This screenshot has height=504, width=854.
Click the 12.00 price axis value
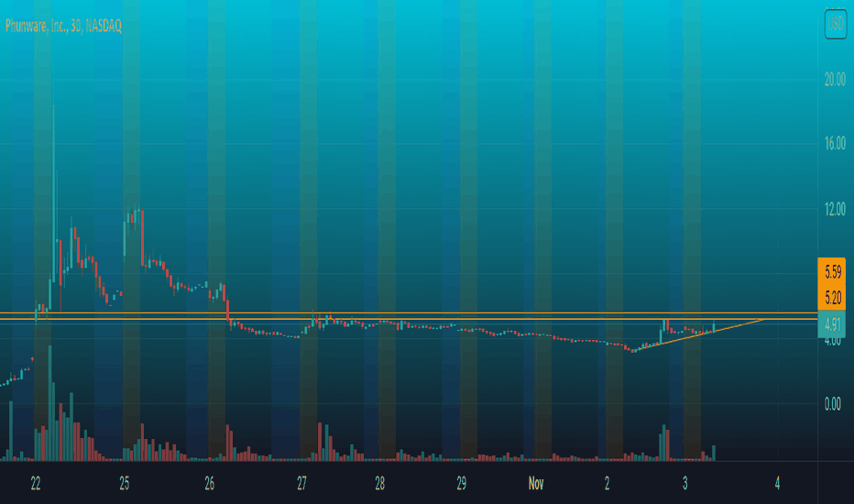click(x=835, y=209)
